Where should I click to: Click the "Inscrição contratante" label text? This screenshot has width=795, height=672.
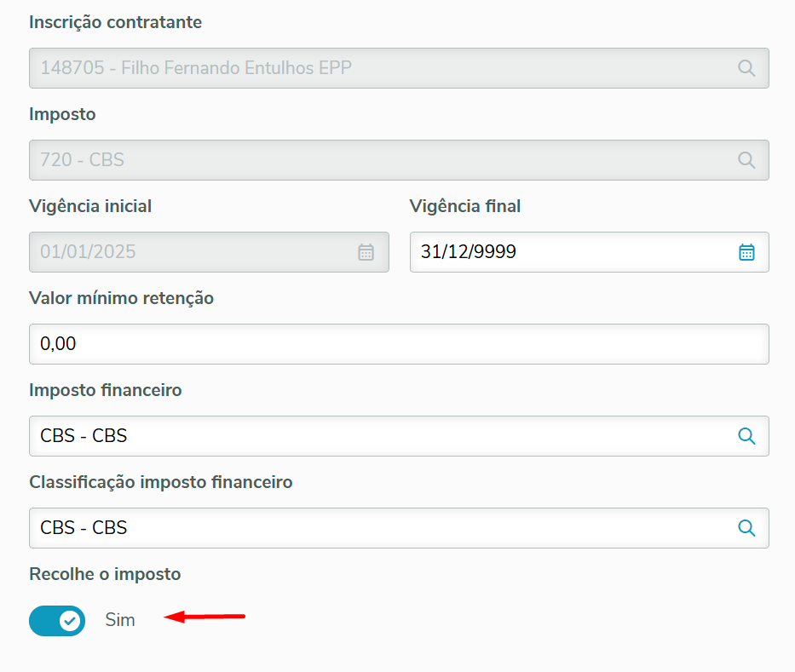click(x=115, y=22)
